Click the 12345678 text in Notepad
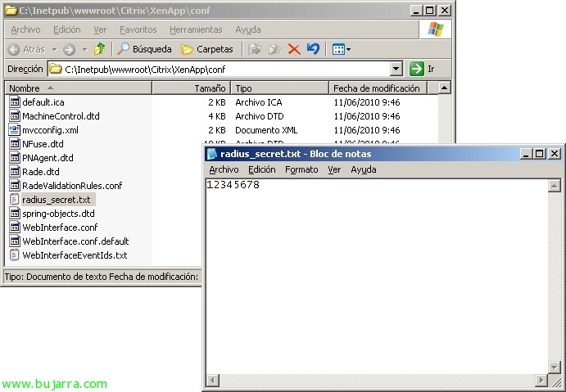Image resolution: width=566 pixels, height=392 pixels. (233, 185)
